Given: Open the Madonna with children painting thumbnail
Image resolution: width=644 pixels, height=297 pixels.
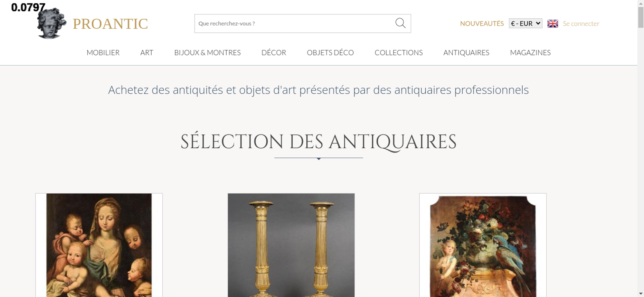Looking at the screenshot, I should point(99,245).
